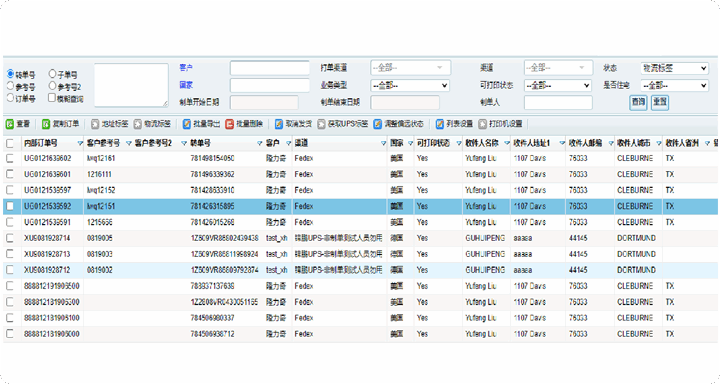Click the 重置 reset button

(x=660, y=102)
